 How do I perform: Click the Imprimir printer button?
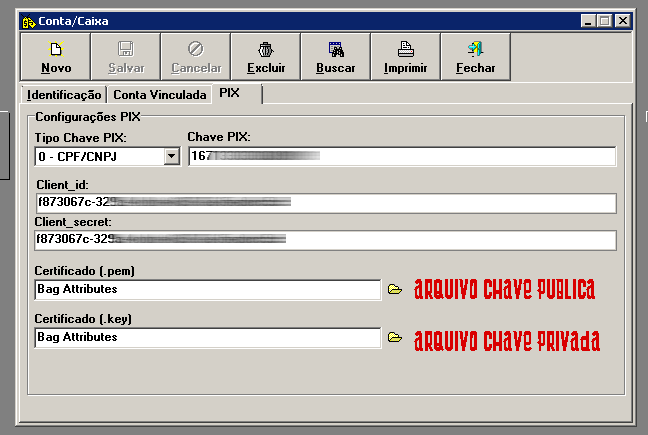(x=406, y=57)
